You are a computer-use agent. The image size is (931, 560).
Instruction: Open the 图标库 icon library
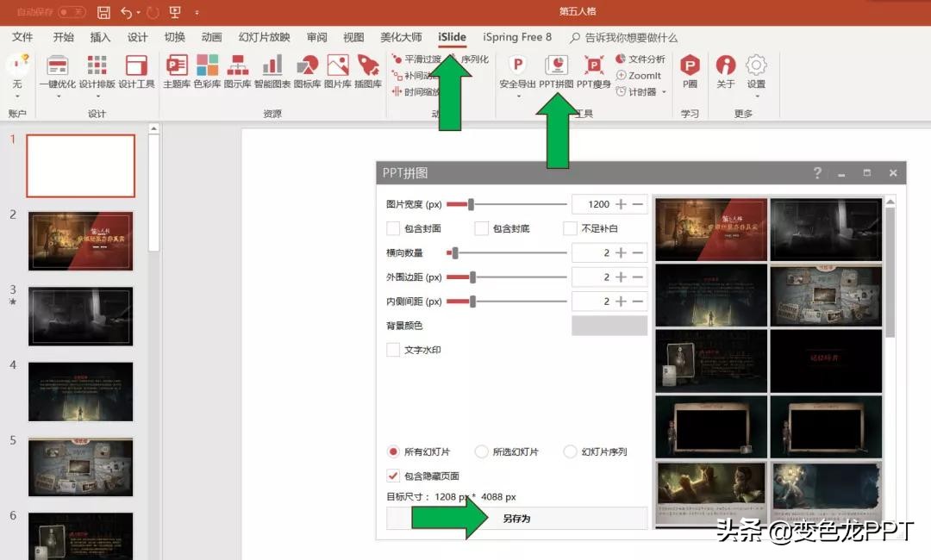pos(308,72)
